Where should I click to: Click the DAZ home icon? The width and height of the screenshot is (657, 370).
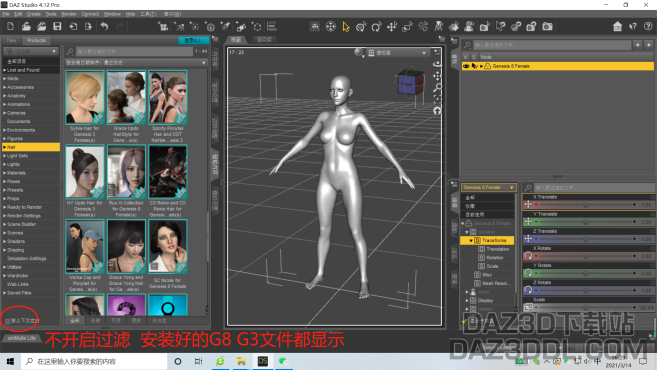[x=617, y=27]
